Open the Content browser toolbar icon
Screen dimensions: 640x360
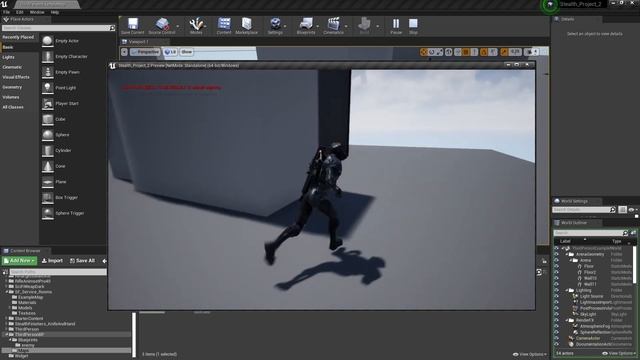(x=224, y=26)
